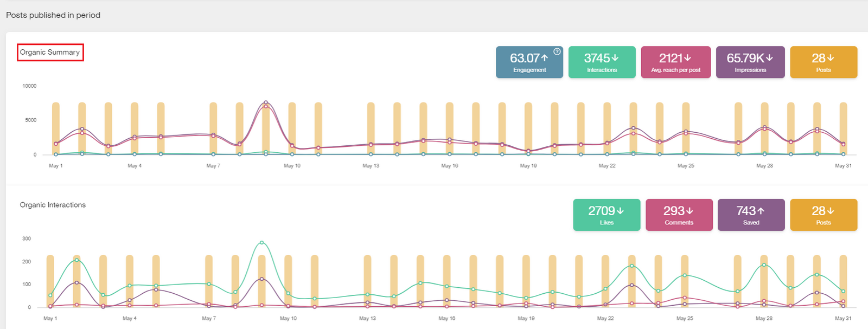The width and height of the screenshot is (868, 329).
Task: Toggle the Comments metric tile
Action: coord(679,215)
